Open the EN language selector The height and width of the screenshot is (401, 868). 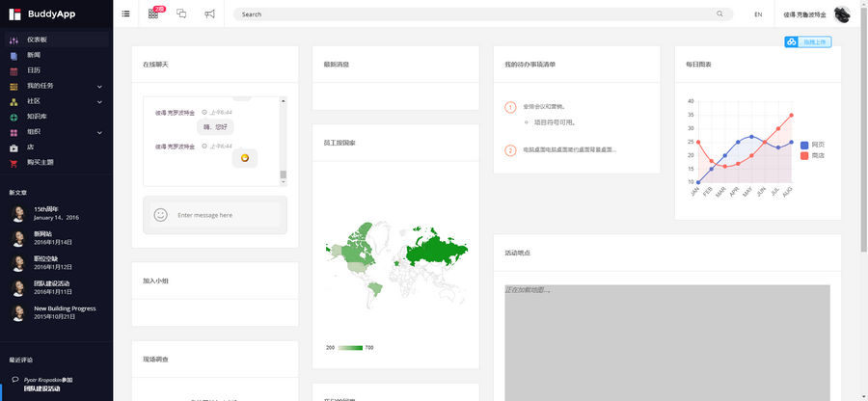click(x=758, y=14)
